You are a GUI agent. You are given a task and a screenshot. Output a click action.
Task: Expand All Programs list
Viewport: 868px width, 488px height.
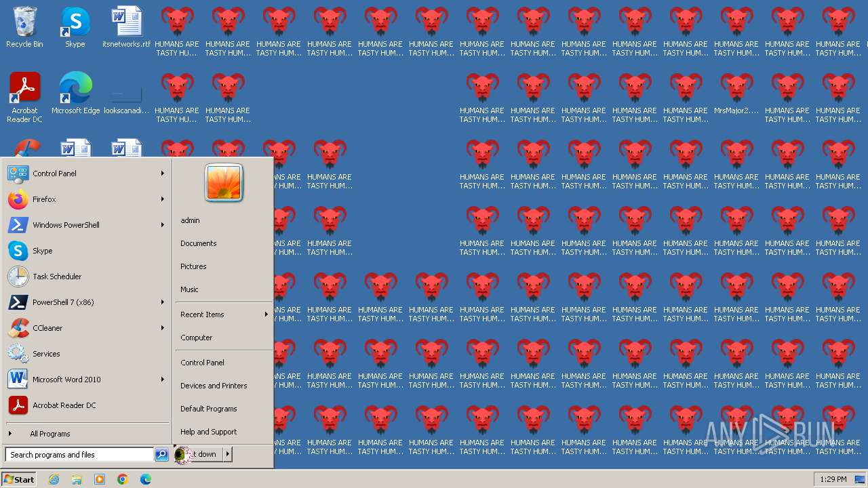coord(86,434)
